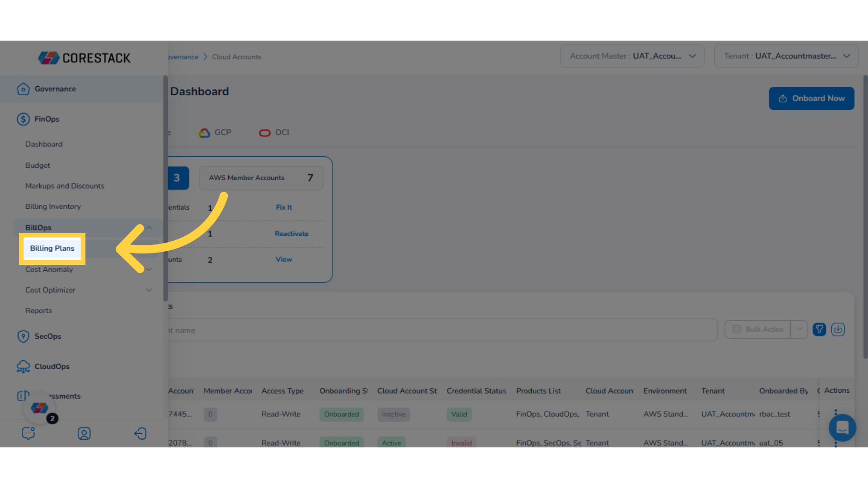The width and height of the screenshot is (868, 488).
Task: Click the Onboard Now button
Action: 811,99
